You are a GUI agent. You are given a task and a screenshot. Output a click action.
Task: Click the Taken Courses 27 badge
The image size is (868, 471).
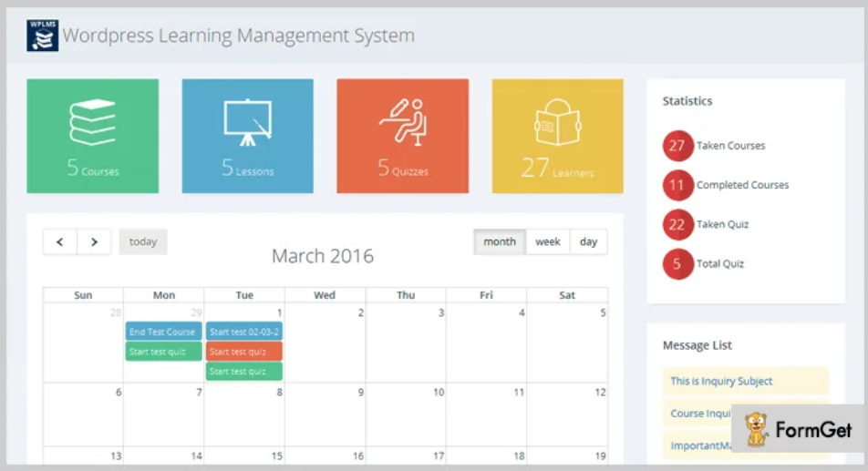[677, 146]
